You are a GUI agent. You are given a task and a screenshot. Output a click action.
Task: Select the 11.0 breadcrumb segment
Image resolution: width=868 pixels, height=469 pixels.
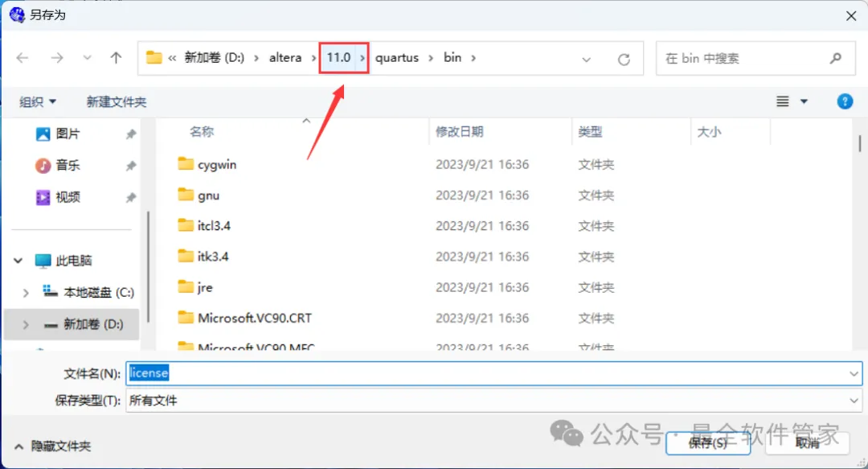(x=338, y=58)
